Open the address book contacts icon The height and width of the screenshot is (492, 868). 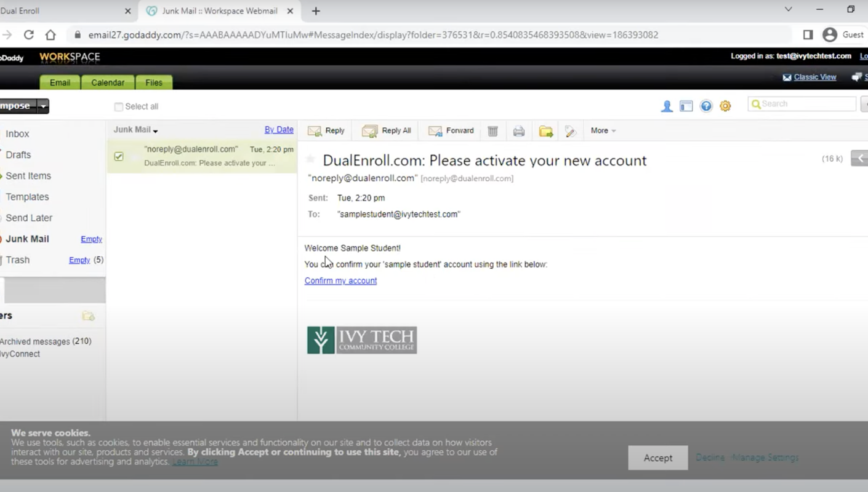[x=667, y=106]
